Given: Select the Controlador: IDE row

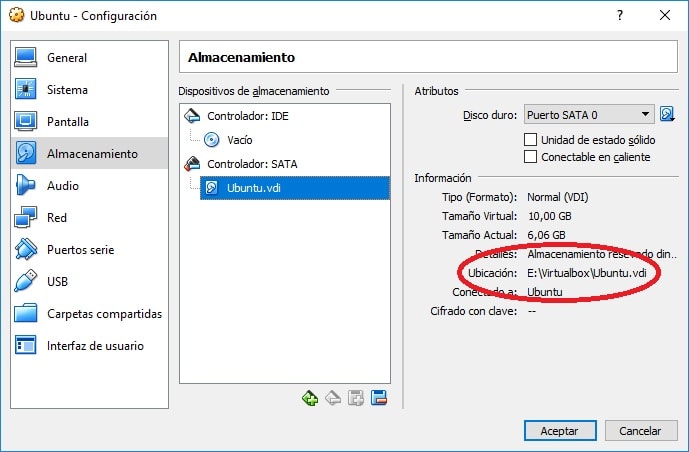Looking at the screenshot, I should 285,116.
